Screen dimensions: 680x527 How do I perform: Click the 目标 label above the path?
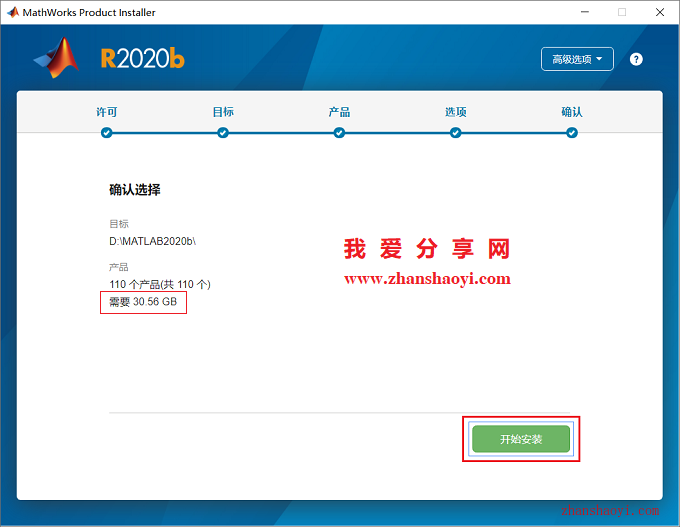[119, 224]
